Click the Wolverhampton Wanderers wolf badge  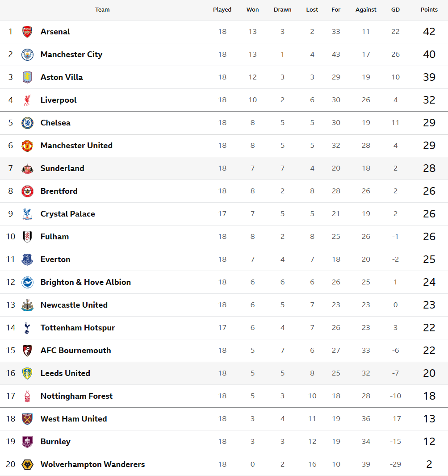click(27, 464)
